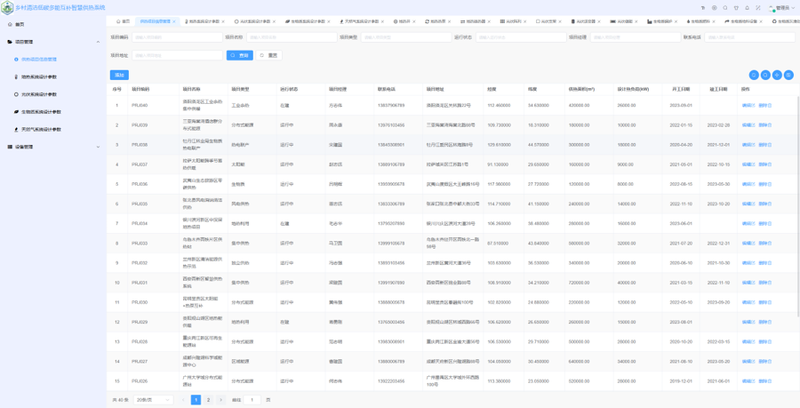Close the 光伏阵列 tab
Screen dimensions: 800x408
point(524,21)
